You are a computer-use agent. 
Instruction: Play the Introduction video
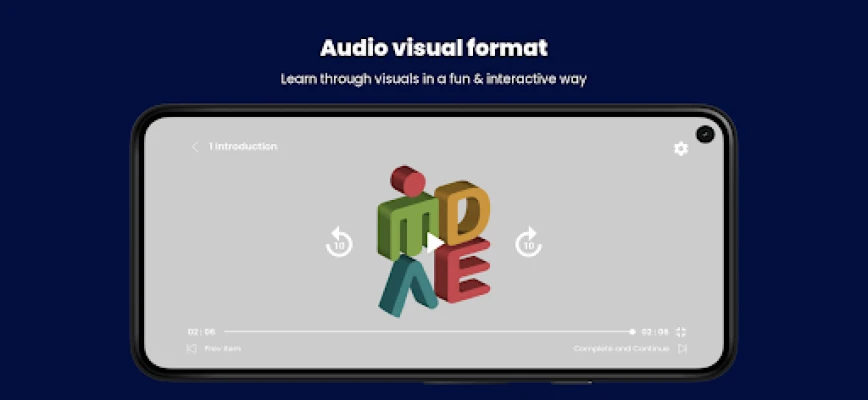[434, 242]
